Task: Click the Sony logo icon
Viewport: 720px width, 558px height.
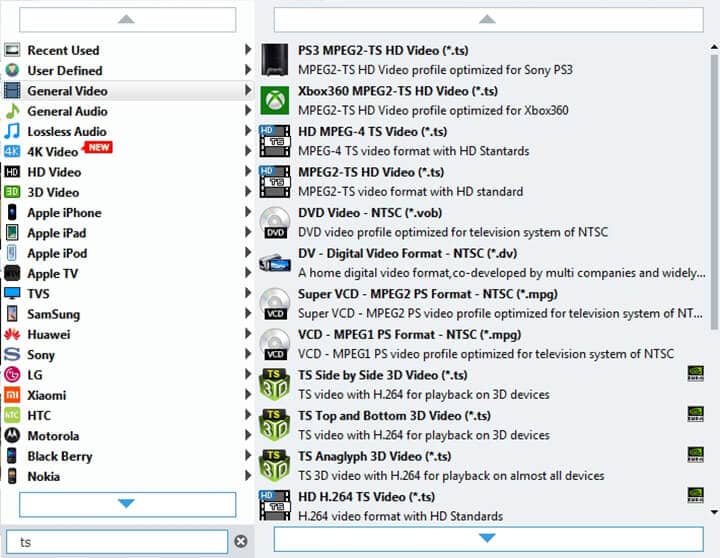Action: (x=12, y=354)
